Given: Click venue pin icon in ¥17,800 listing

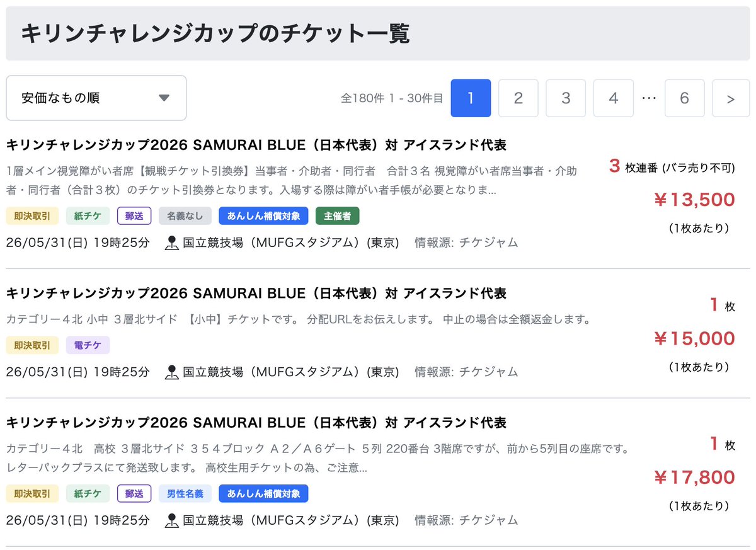Looking at the screenshot, I should pos(172,520).
